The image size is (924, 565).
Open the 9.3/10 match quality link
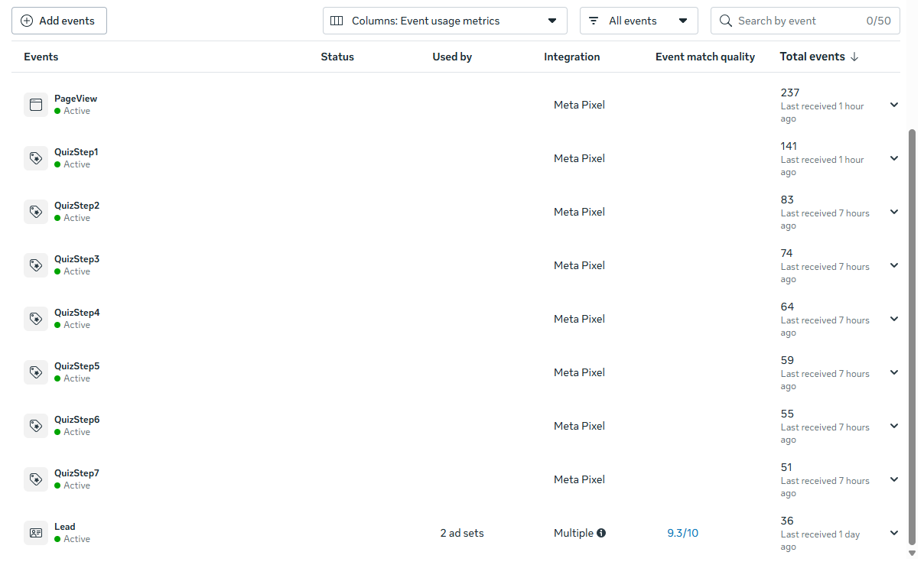tap(682, 533)
